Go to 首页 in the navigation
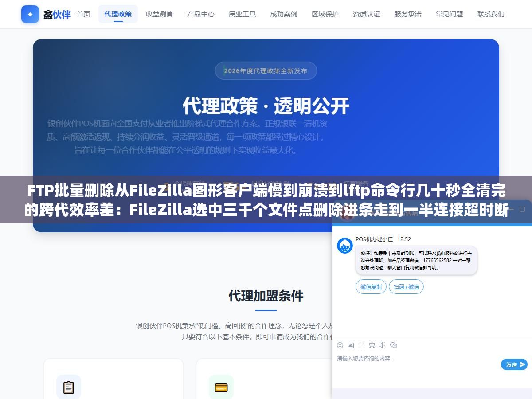The width and height of the screenshot is (532, 399). (x=83, y=14)
